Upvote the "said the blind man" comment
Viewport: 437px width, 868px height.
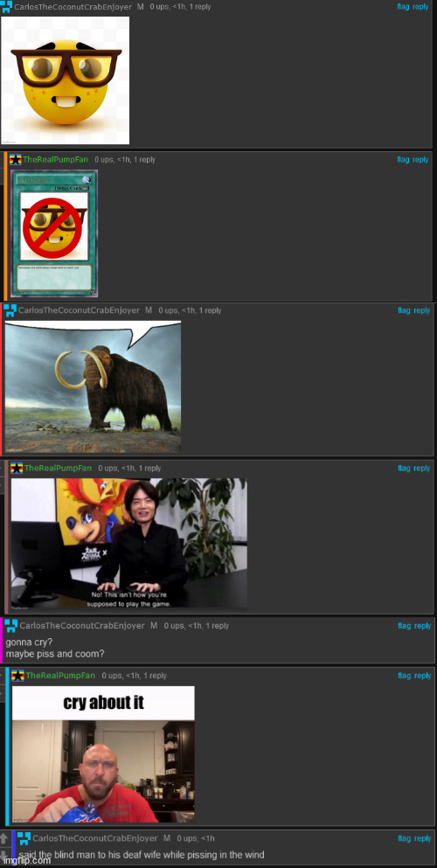tap(4, 838)
